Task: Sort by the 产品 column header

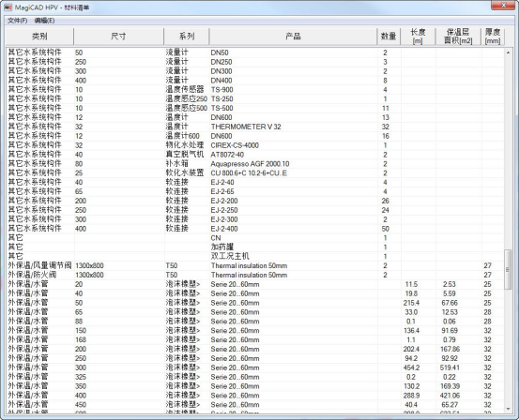Action: [293, 37]
